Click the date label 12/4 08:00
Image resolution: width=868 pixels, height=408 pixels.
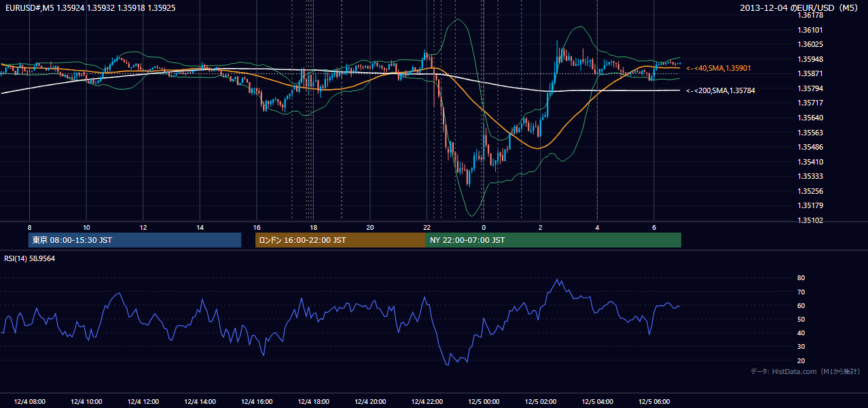pyautogui.click(x=29, y=402)
